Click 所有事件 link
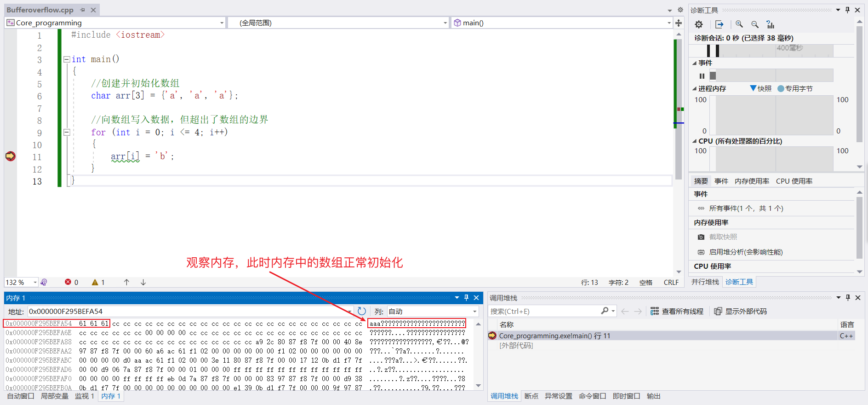The width and height of the screenshot is (868, 405). tap(746, 208)
